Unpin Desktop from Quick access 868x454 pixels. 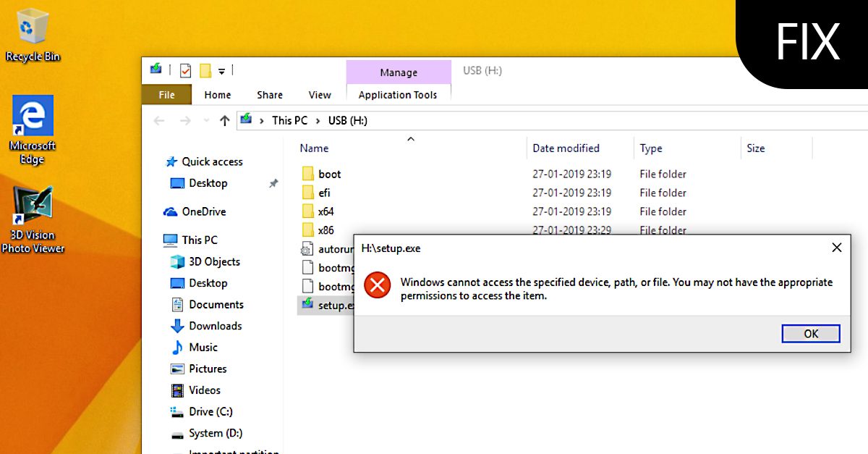(x=273, y=183)
